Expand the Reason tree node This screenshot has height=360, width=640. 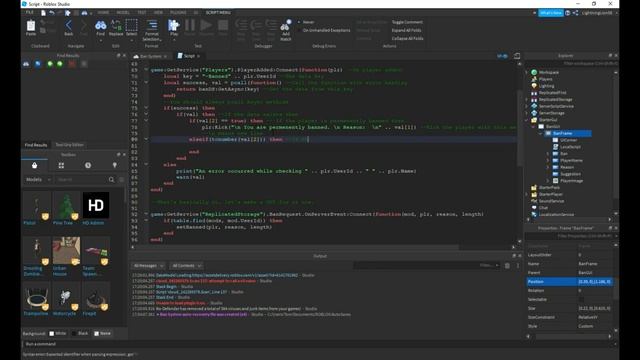coord(548,167)
